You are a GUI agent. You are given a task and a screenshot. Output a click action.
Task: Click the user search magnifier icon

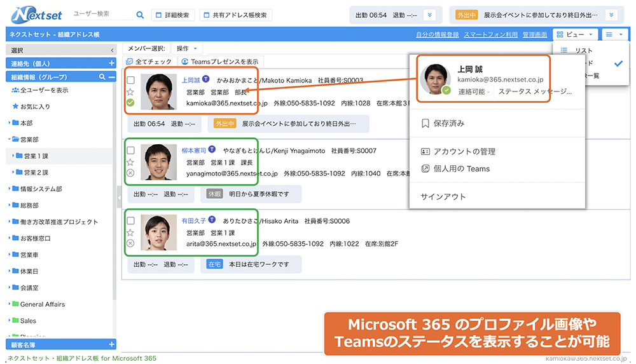coord(140,15)
